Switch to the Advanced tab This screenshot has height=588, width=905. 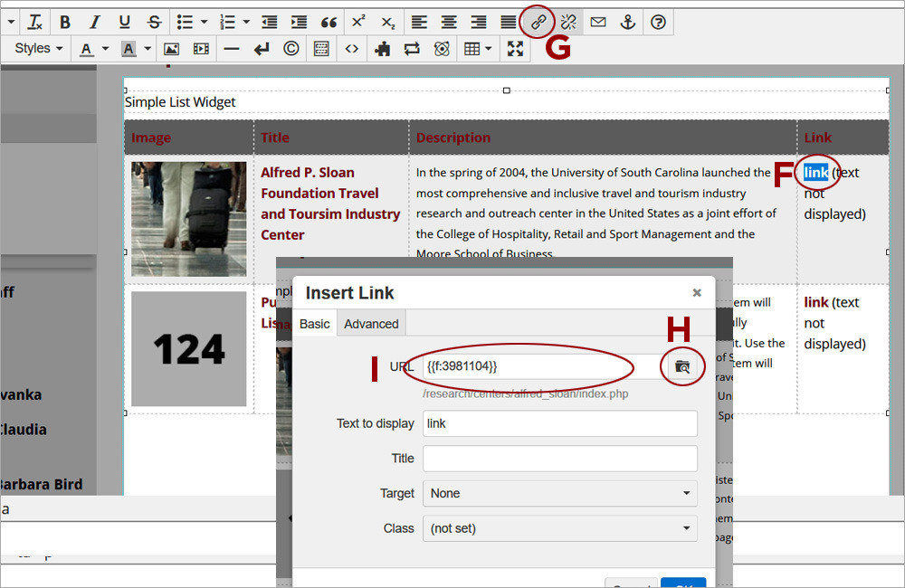pyautogui.click(x=371, y=324)
